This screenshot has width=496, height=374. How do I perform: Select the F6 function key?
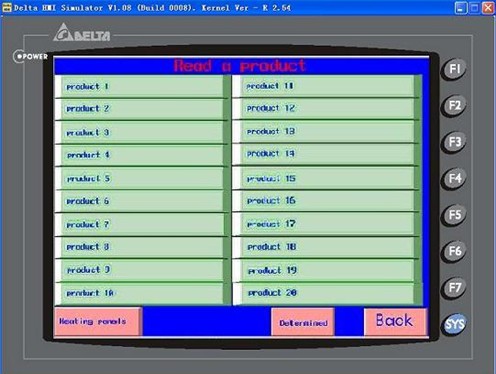[454, 251]
